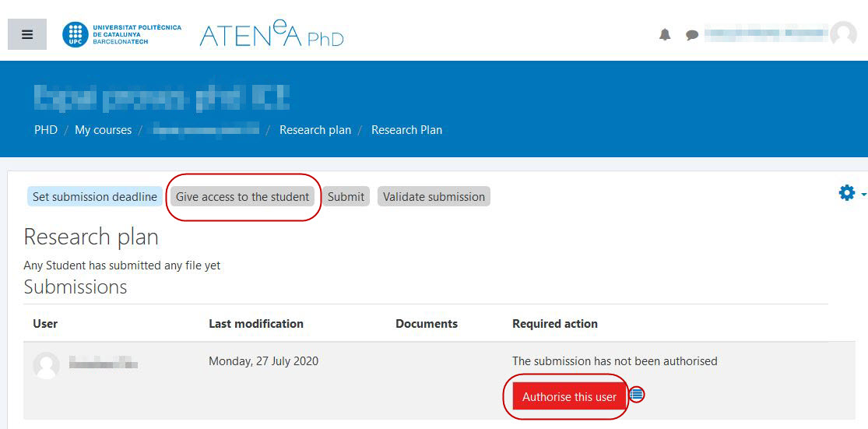
Task: Open the gear settings icon
Action: [846, 192]
